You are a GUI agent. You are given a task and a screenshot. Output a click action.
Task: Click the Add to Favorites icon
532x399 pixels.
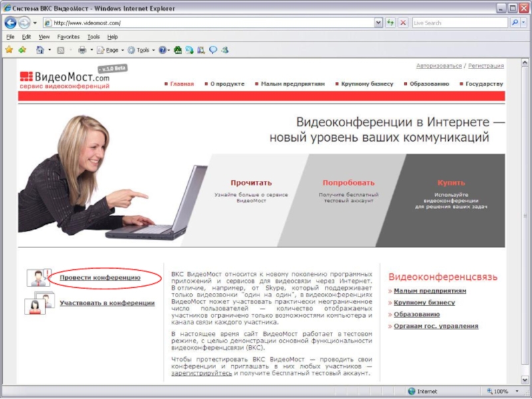coord(22,50)
